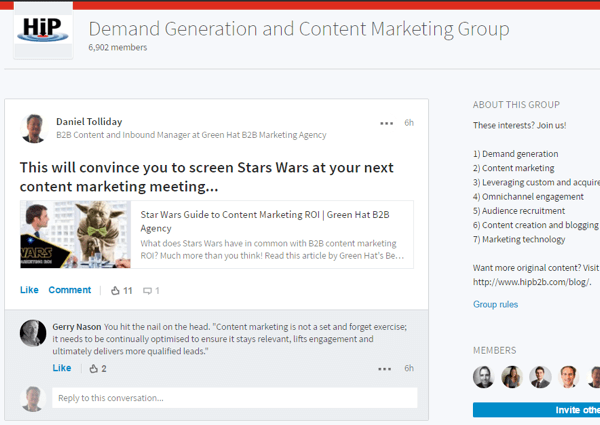Like Daniel Tolliday's post
600x425 pixels.
pyautogui.click(x=29, y=290)
